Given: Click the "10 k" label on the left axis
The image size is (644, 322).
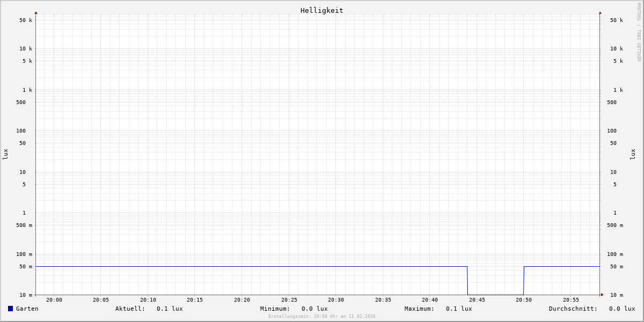Looking at the screenshot, I should [x=26, y=49].
